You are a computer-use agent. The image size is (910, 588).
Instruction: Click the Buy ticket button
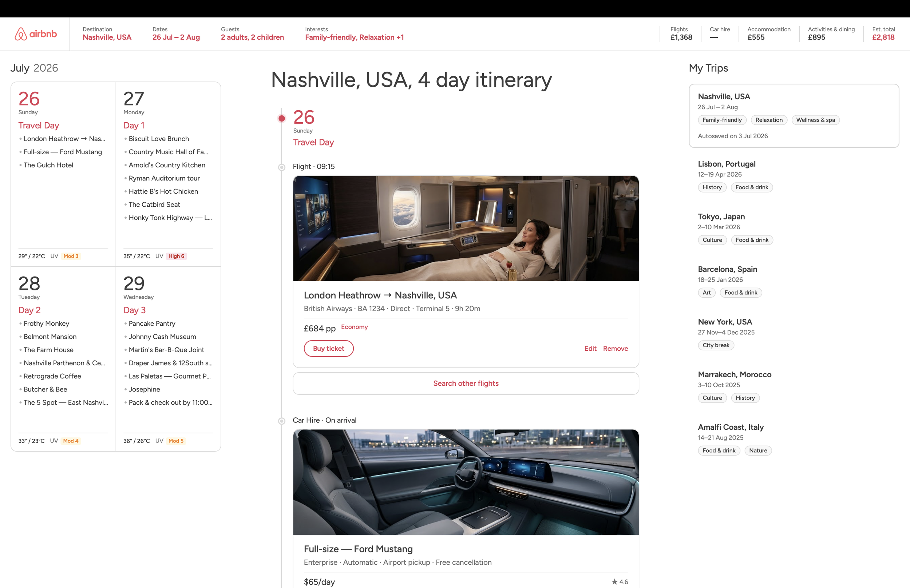(x=329, y=349)
